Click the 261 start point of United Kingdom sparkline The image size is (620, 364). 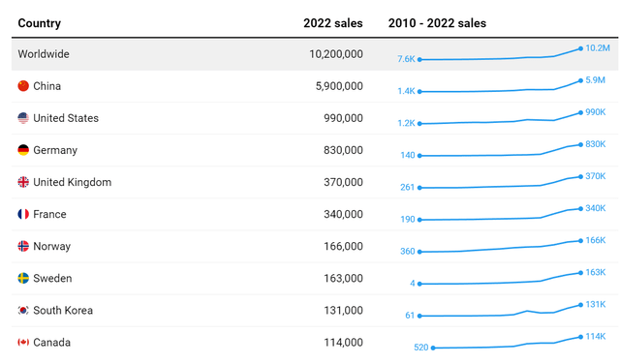point(419,188)
